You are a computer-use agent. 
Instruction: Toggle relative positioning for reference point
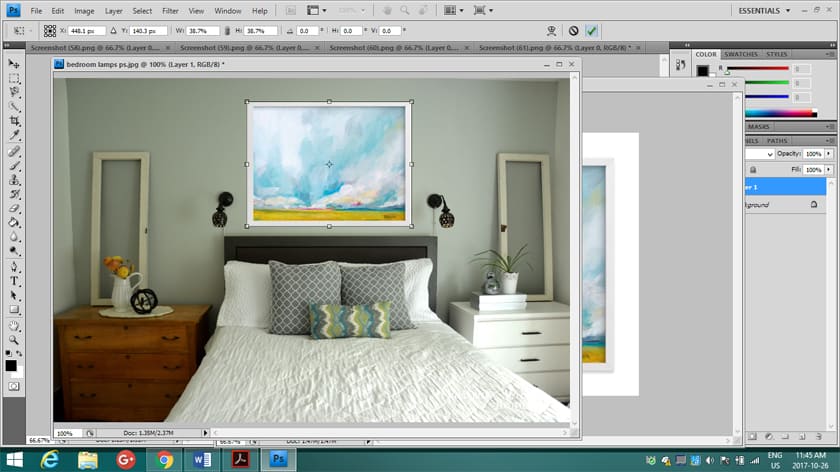coord(114,31)
